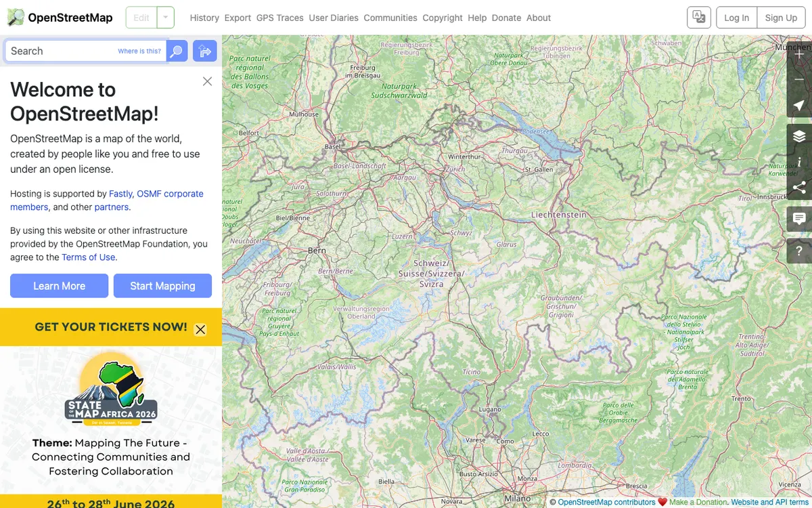The image size is (812, 508).
Task: Open Website and API terms link
Action: (x=769, y=502)
